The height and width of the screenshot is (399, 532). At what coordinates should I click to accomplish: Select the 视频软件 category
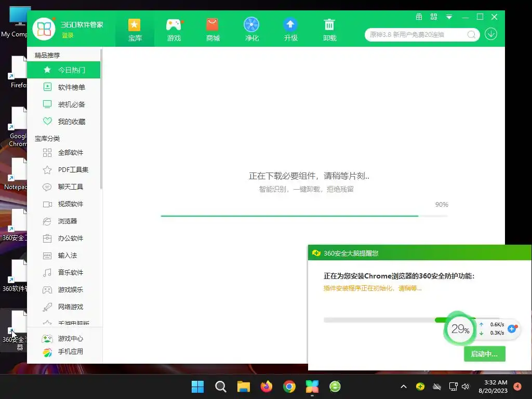[x=64, y=204]
